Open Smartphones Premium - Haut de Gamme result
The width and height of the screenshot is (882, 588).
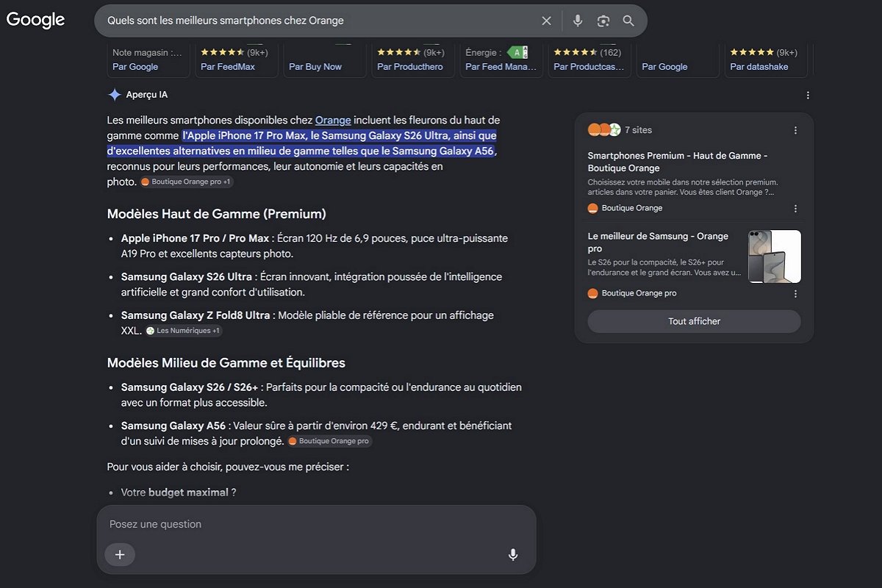678,162
